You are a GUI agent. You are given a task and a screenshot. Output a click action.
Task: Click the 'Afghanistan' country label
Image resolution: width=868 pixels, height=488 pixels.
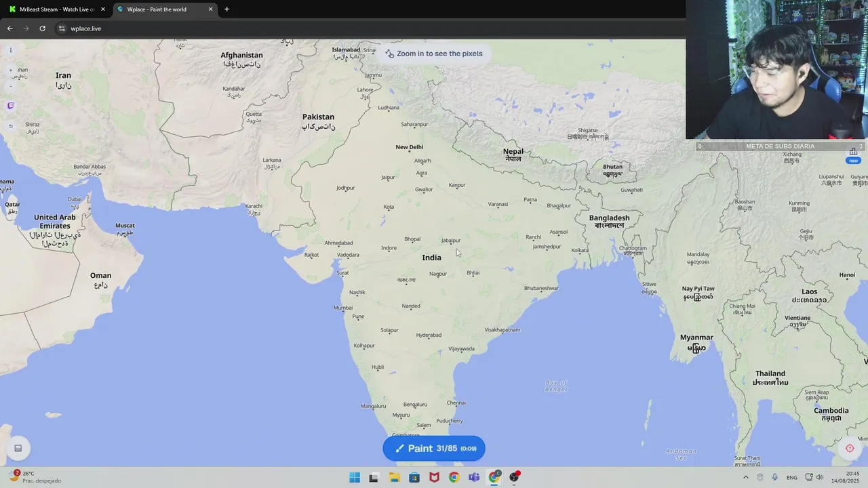coord(241,55)
